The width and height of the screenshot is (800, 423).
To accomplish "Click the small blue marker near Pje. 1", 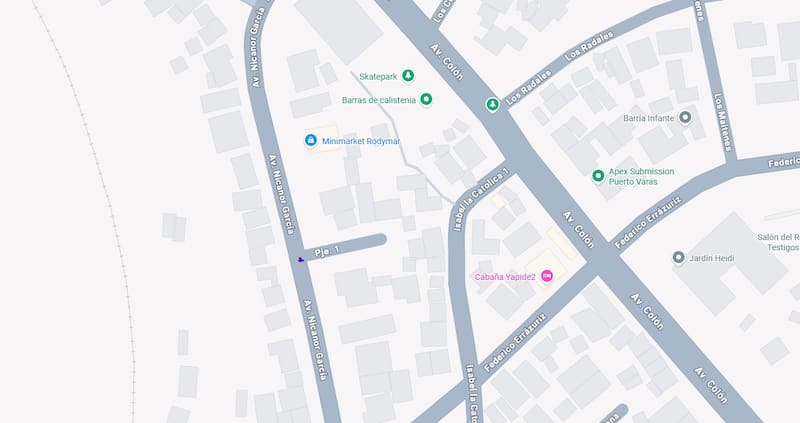I will [301, 260].
